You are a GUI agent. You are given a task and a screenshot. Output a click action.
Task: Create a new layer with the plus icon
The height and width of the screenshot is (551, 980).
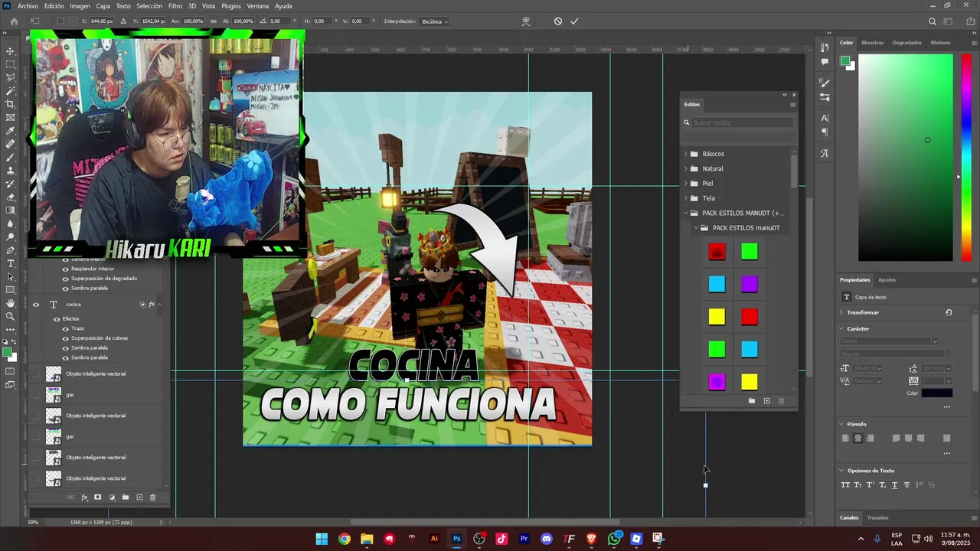pyautogui.click(x=139, y=497)
